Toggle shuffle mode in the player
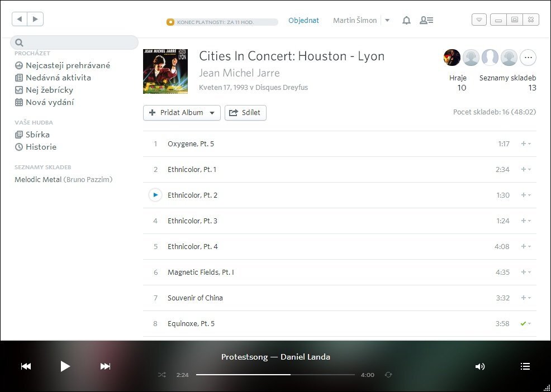 pos(161,375)
